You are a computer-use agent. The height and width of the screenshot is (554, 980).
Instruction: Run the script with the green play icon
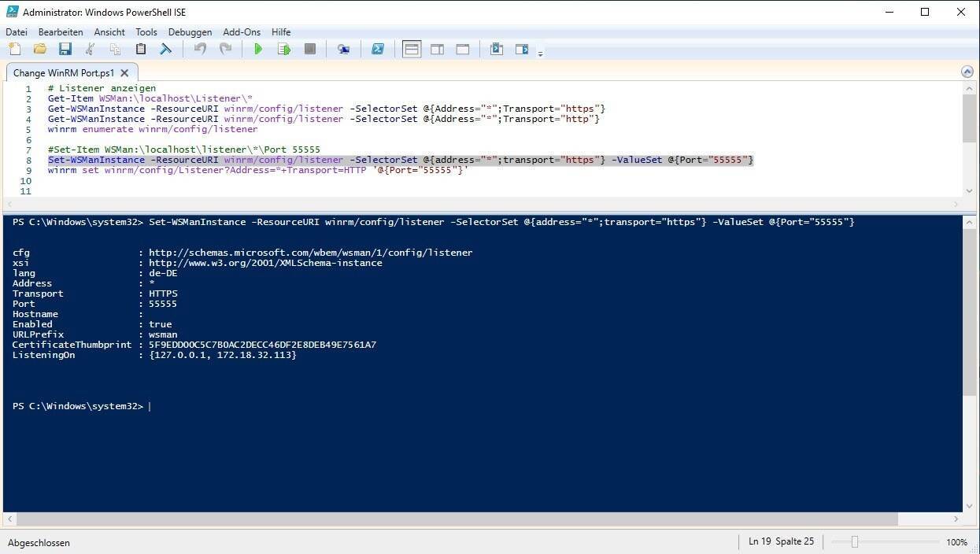point(258,50)
